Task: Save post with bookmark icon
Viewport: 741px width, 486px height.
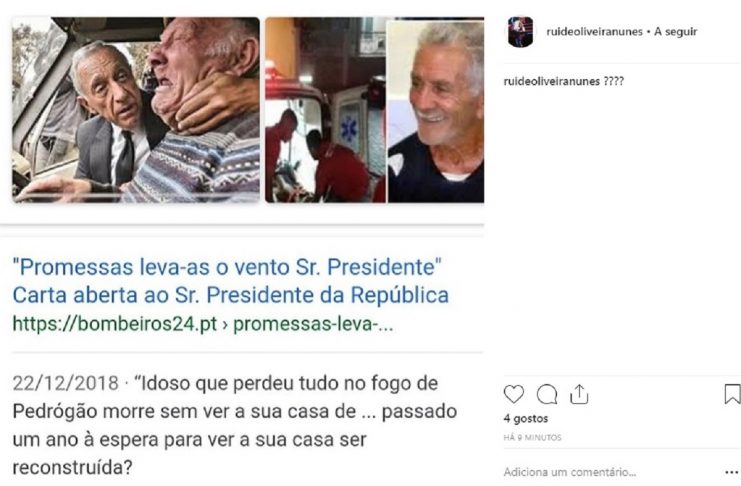Action: [x=732, y=394]
